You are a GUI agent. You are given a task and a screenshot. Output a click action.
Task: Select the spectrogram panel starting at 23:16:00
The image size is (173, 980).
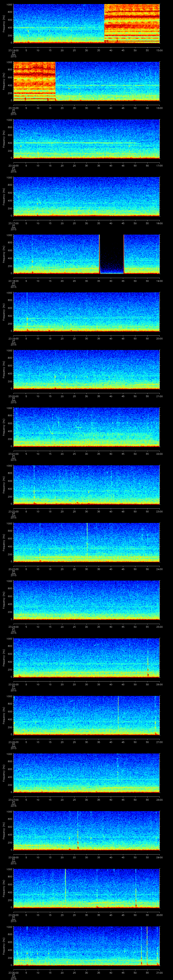(x=87, y=139)
